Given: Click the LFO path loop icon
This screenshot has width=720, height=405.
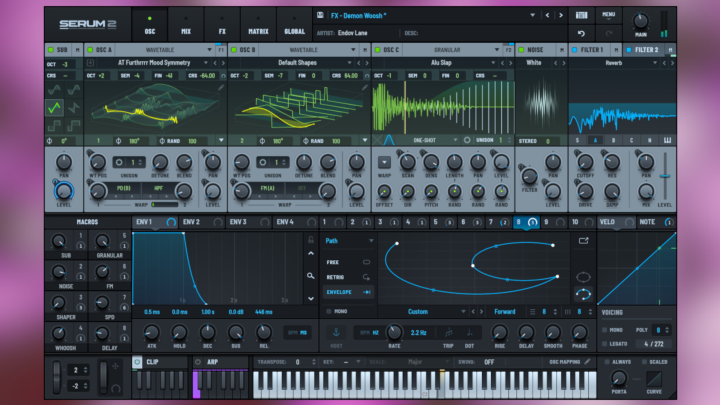Looking at the screenshot, I should click(x=583, y=294).
